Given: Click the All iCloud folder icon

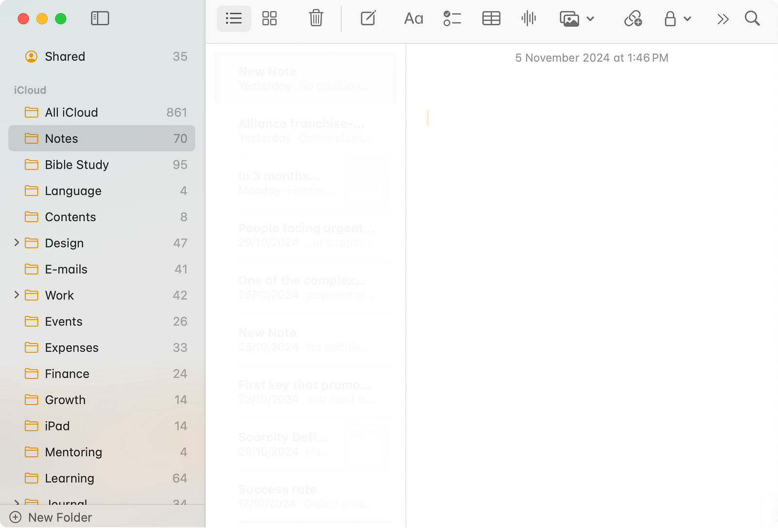Looking at the screenshot, I should pos(32,112).
